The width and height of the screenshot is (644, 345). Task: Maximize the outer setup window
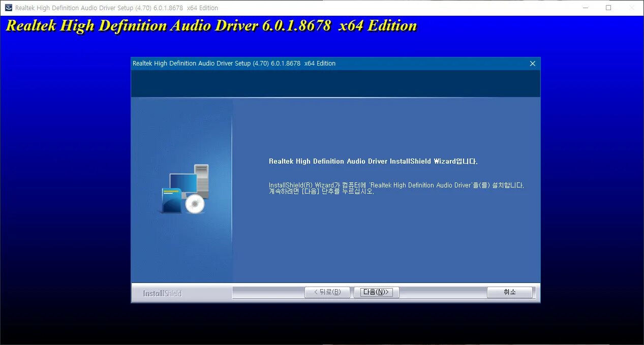(608, 8)
